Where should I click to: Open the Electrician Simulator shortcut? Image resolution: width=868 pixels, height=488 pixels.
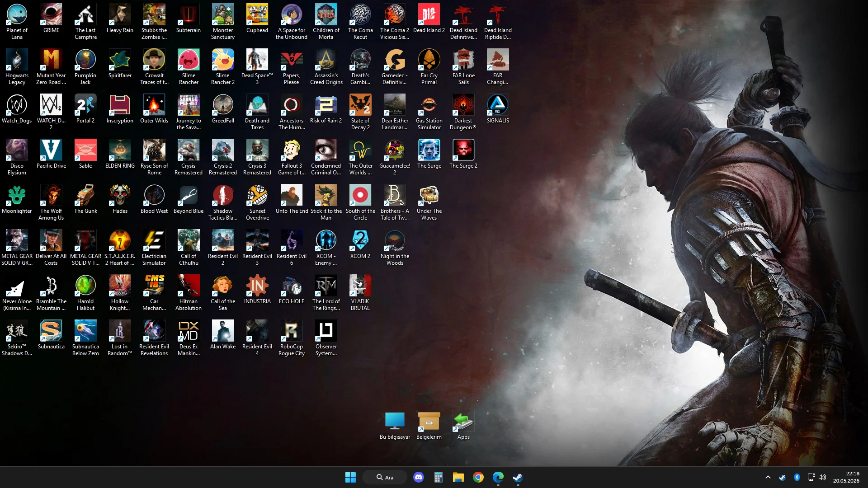pos(154,248)
